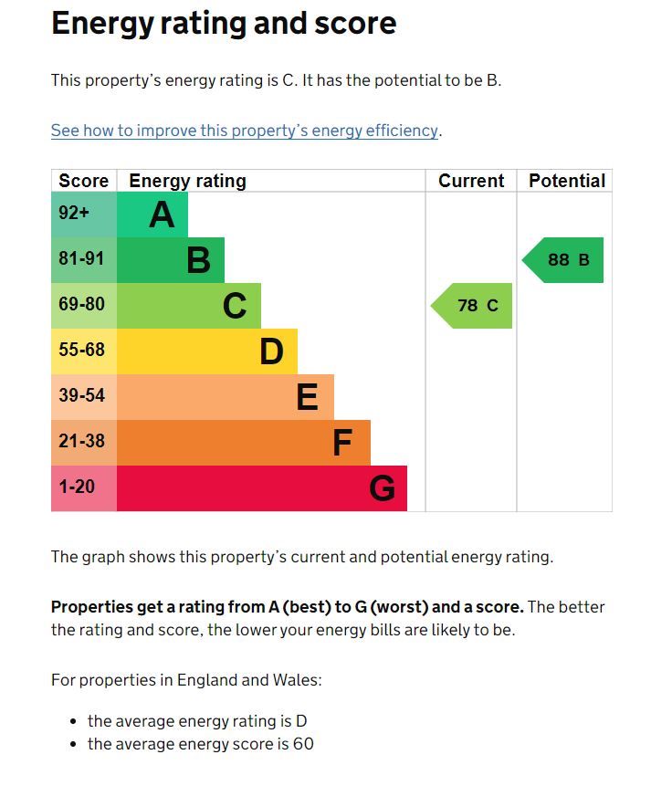The height and width of the screenshot is (786, 672).
Task: Click the 69-80 score cell
Action: pyautogui.click(x=84, y=306)
